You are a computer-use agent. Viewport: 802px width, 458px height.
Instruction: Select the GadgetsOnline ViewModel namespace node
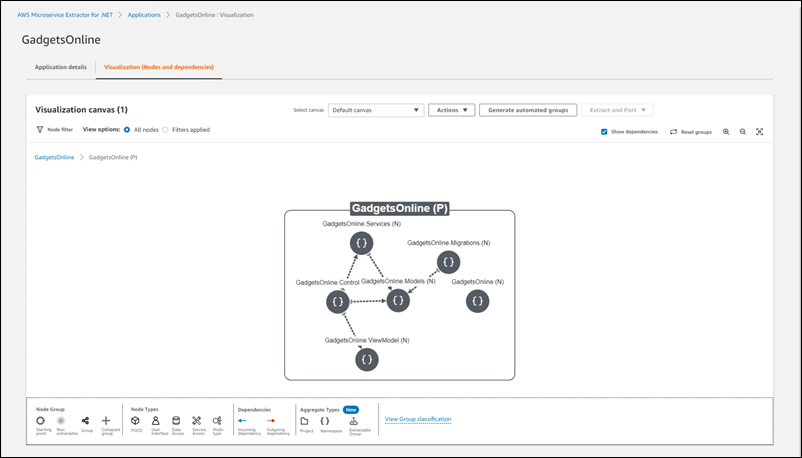tap(367, 359)
